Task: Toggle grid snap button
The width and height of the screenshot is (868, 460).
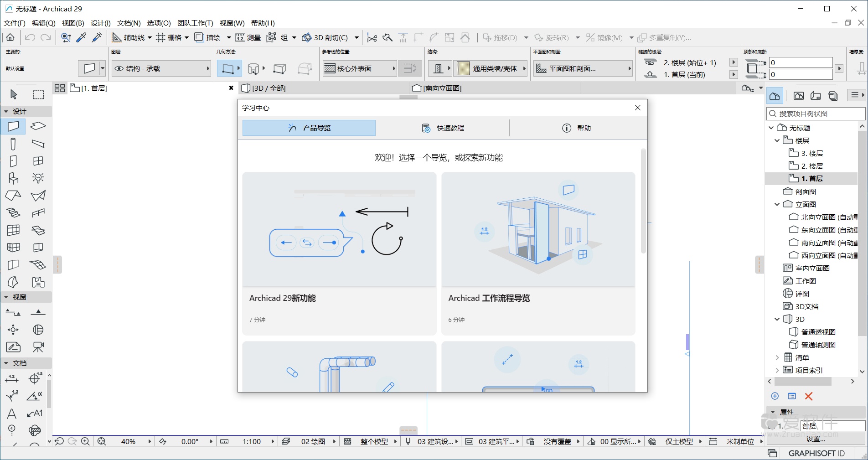Action: coord(169,37)
